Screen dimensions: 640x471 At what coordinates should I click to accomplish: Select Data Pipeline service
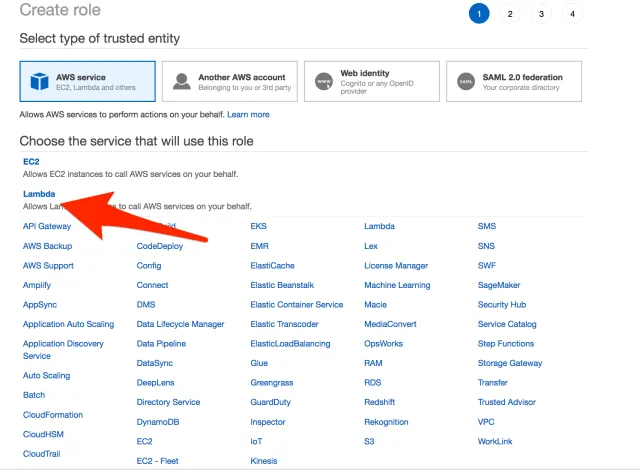(161, 344)
